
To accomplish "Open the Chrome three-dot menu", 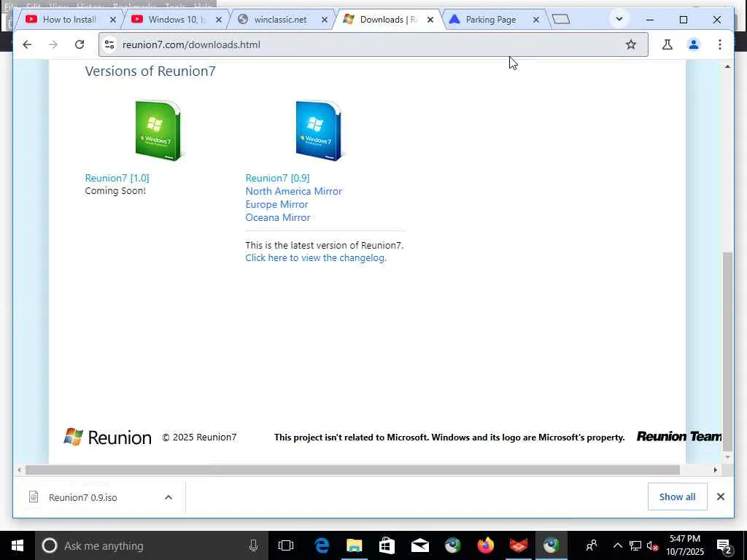I will [720, 44].
